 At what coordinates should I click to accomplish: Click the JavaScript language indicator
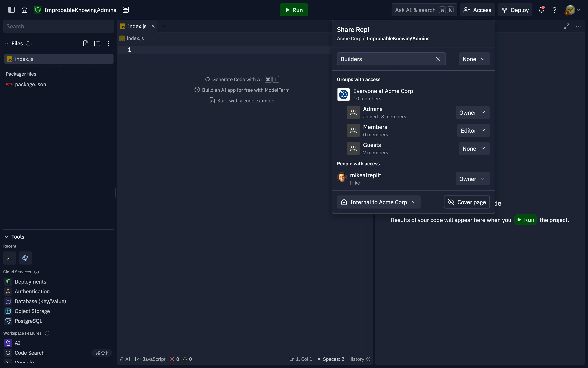(150, 359)
